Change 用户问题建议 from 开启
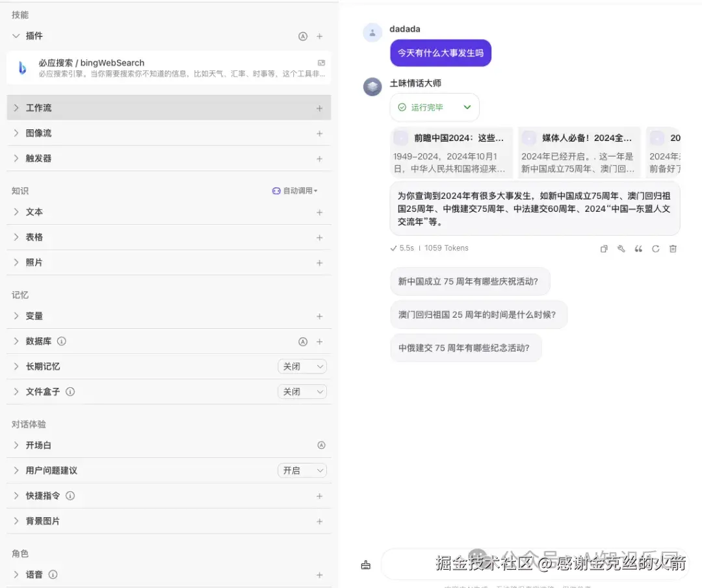The width and height of the screenshot is (702, 588). click(302, 470)
